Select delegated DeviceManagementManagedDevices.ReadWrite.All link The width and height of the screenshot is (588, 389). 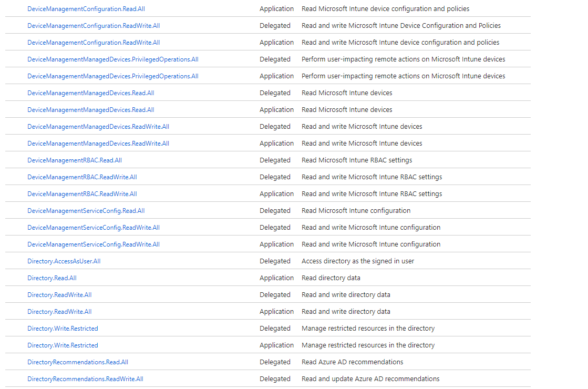(x=98, y=126)
